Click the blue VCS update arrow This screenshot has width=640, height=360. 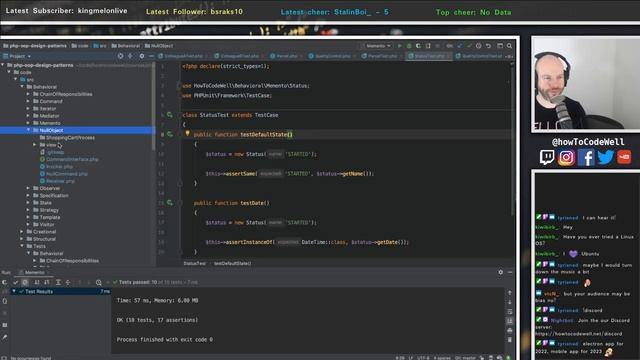[460, 46]
